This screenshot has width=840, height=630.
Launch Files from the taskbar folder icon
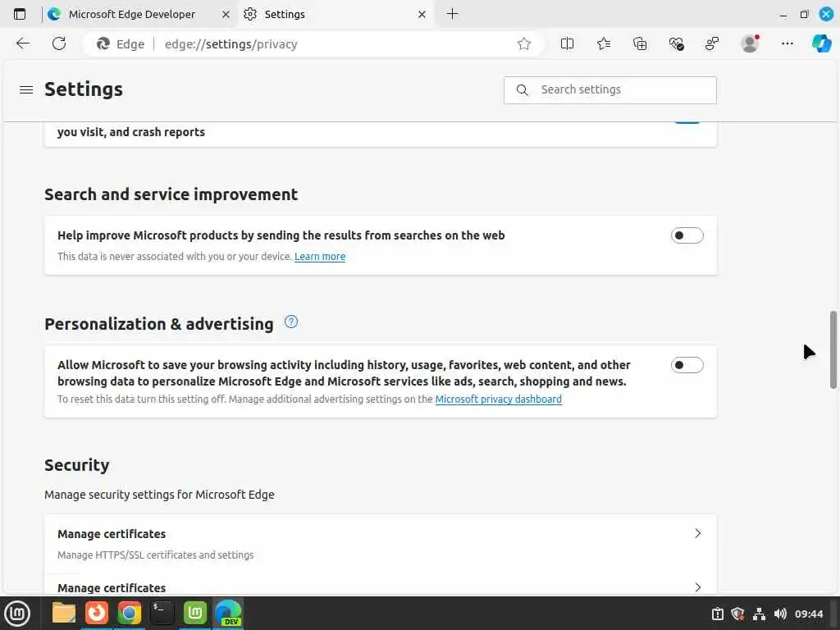(x=64, y=613)
